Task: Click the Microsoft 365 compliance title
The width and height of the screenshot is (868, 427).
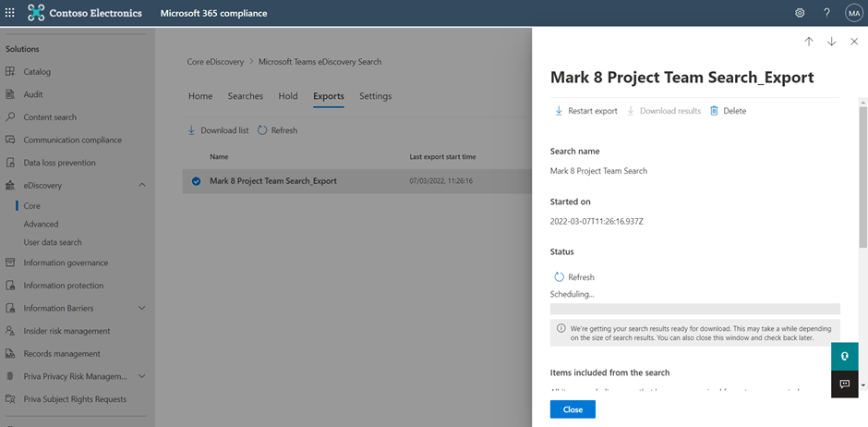Action: 213,13
